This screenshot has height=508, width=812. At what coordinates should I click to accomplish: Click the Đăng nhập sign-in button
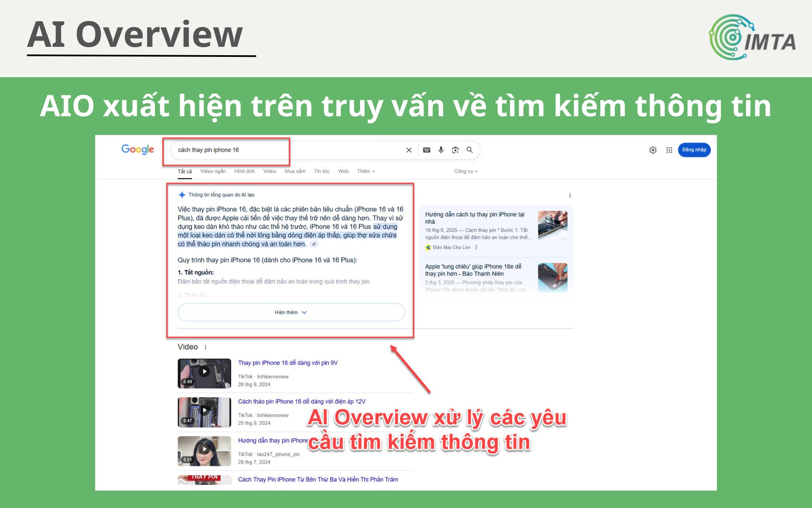pos(694,150)
